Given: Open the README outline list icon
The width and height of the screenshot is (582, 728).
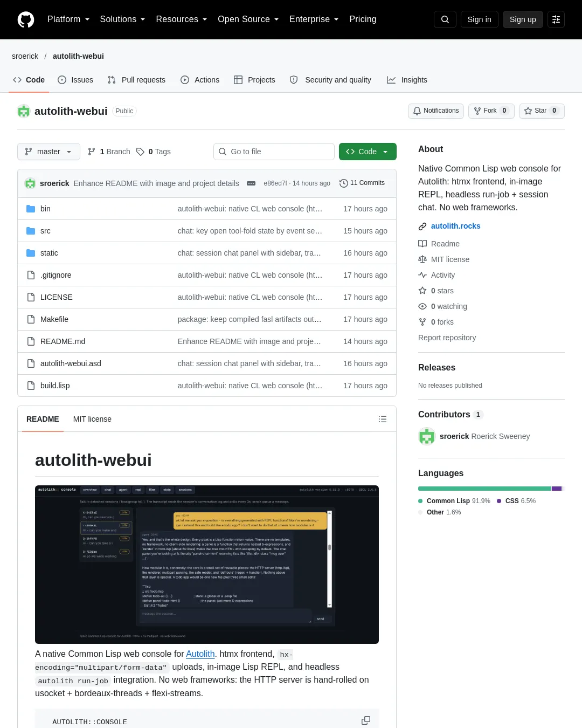Looking at the screenshot, I should pyautogui.click(x=383, y=419).
